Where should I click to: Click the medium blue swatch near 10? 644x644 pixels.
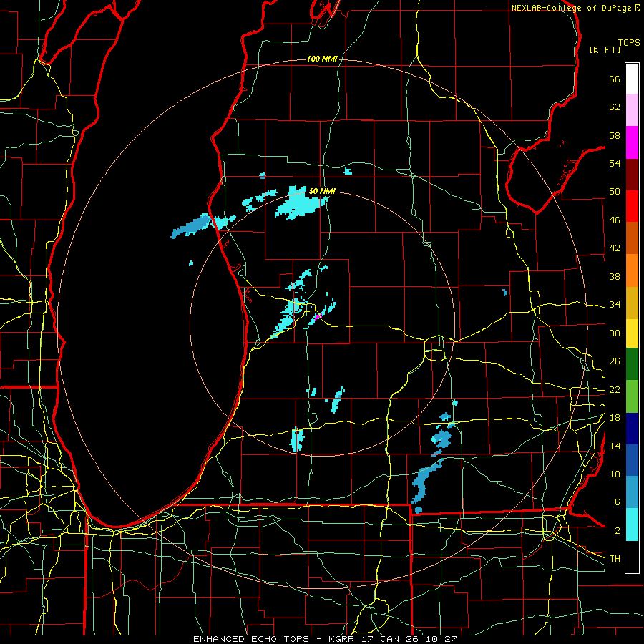pos(632,460)
